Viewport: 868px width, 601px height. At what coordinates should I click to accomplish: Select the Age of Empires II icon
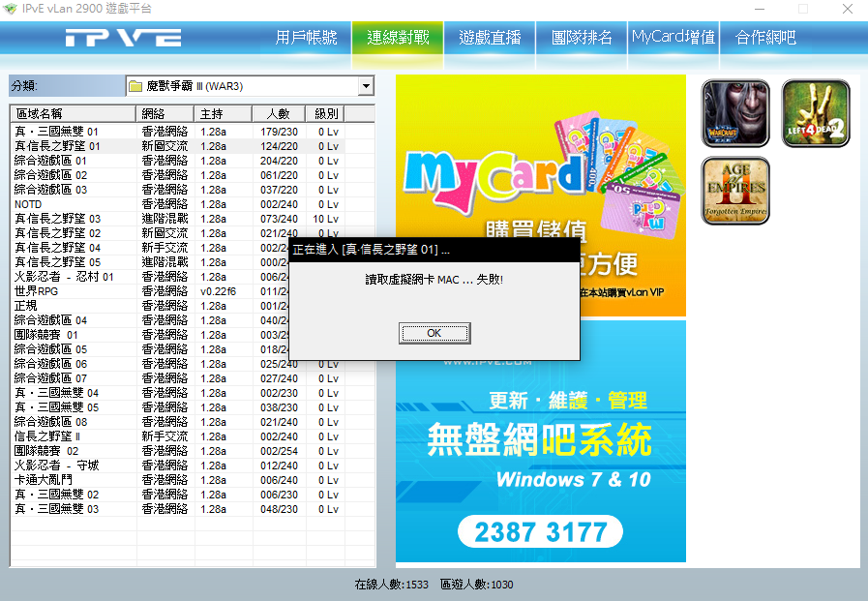point(735,191)
